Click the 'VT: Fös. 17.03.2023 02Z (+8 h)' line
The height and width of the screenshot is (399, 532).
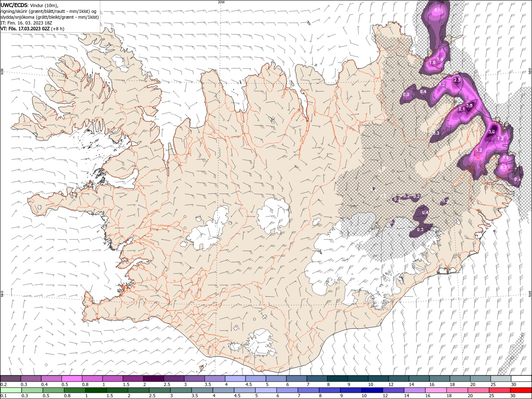[32, 29]
